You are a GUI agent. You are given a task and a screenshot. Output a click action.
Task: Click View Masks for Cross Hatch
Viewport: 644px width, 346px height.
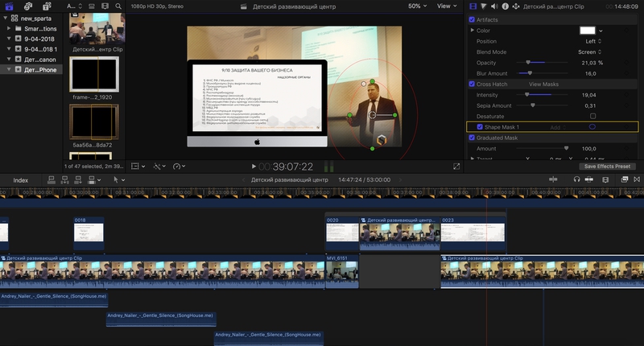point(543,84)
